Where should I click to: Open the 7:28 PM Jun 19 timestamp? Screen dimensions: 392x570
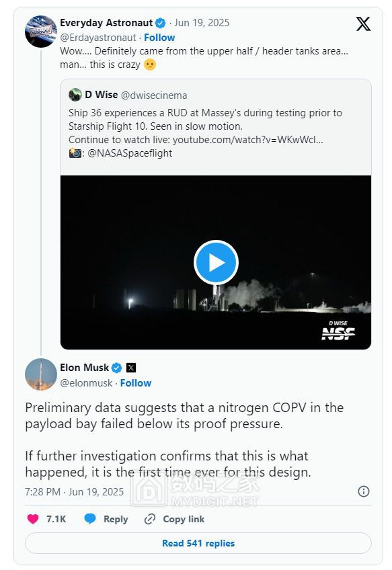pos(74,492)
